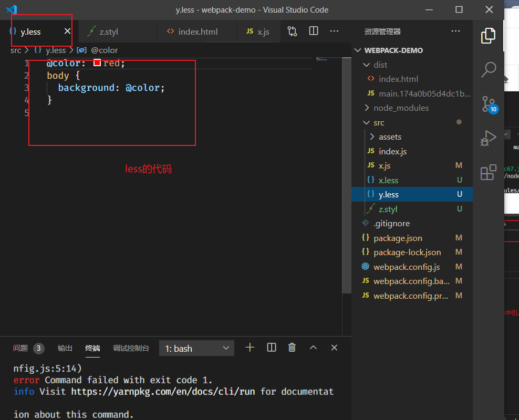Collapse the src folder
Image resolution: width=519 pixels, height=420 pixels.
[367, 122]
